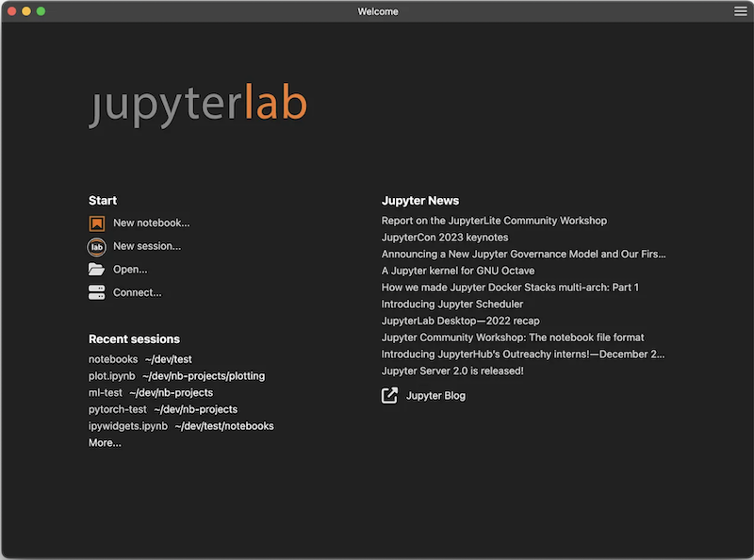
Task: Open the Jupyter kernel for GNU Octave article
Action: click(x=456, y=271)
